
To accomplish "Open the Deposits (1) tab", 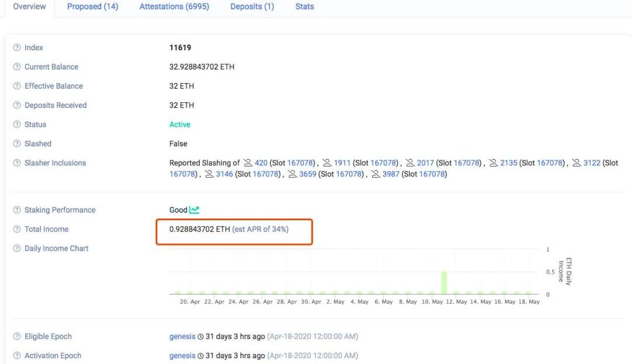I will [x=252, y=7].
